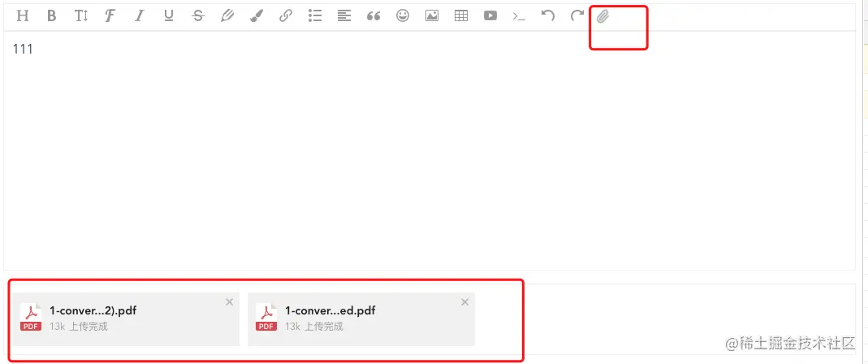Open the list options icon
The height and width of the screenshot is (364, 868).
[x=315, y=15]
